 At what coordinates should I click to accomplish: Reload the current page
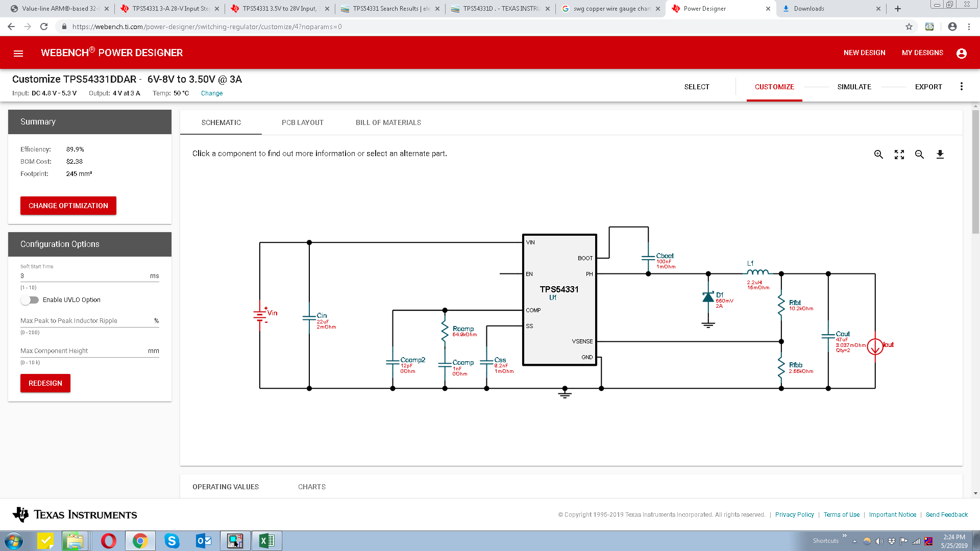point(44,27)
